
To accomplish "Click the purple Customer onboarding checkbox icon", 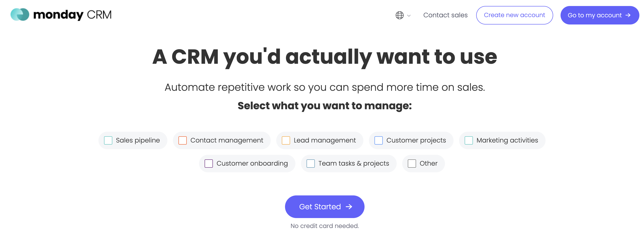I will (209, 163).
